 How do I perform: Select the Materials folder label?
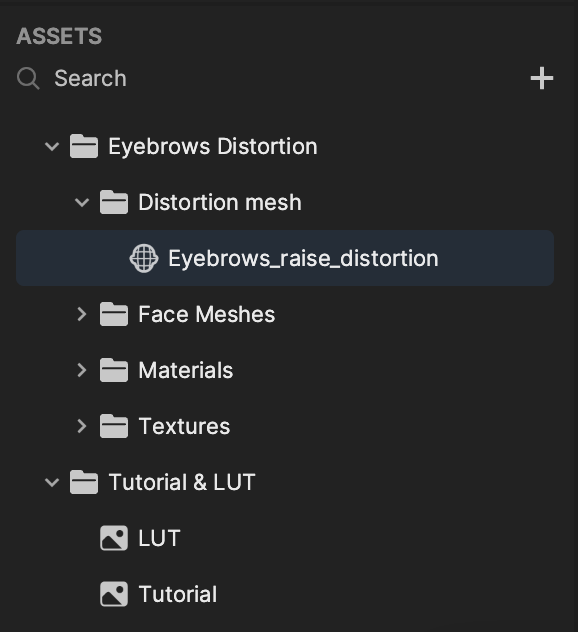coord(186,370)
